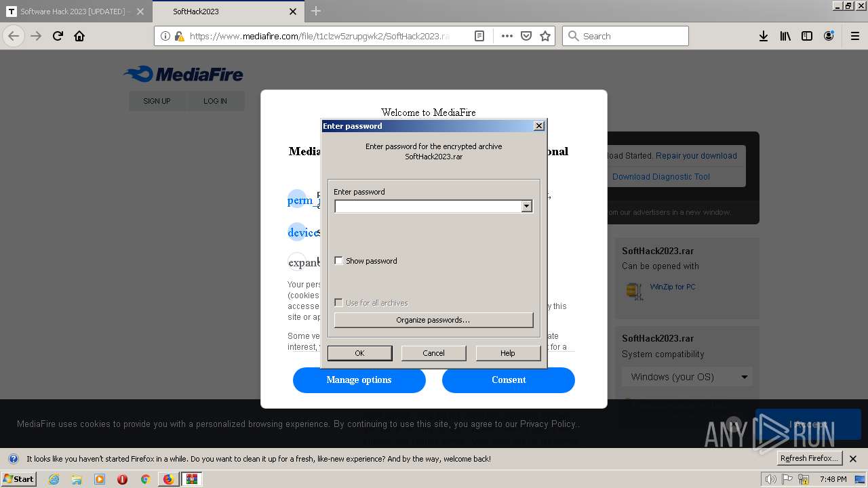868x488 pixels.
Task: Toggle Firefox sidebar icon
Action: [807, 36]
